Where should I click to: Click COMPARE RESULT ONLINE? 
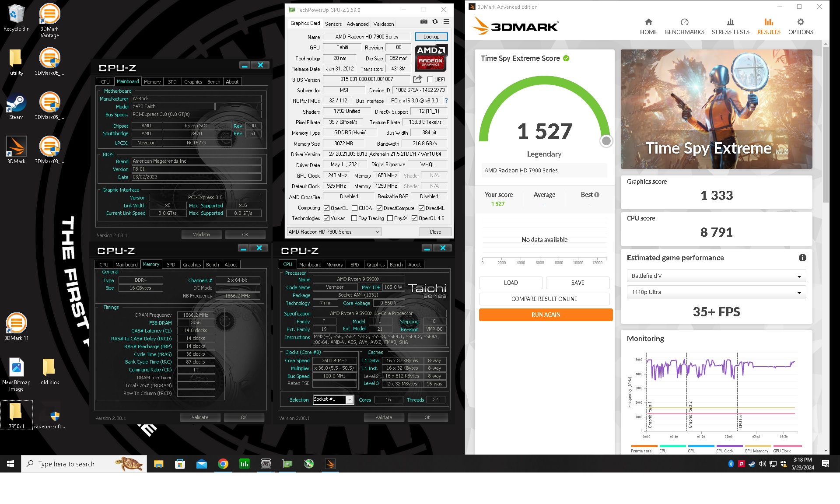pos(544,299)
